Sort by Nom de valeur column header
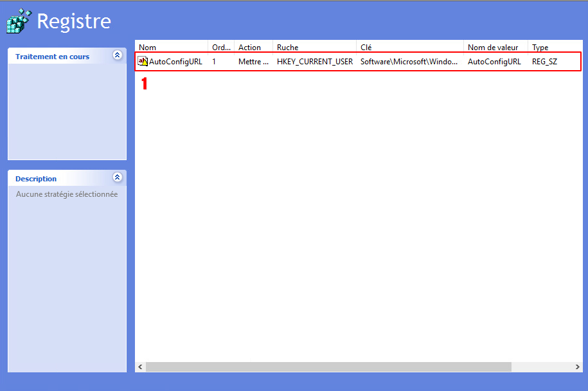This screenshot has height=391, width=588. pyautogui.click(x=495, y=48)
